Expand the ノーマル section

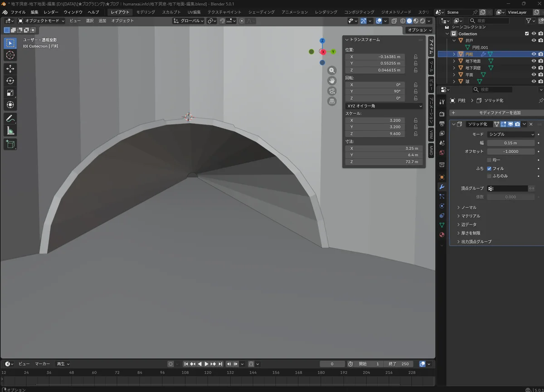(x=469, y=208)
